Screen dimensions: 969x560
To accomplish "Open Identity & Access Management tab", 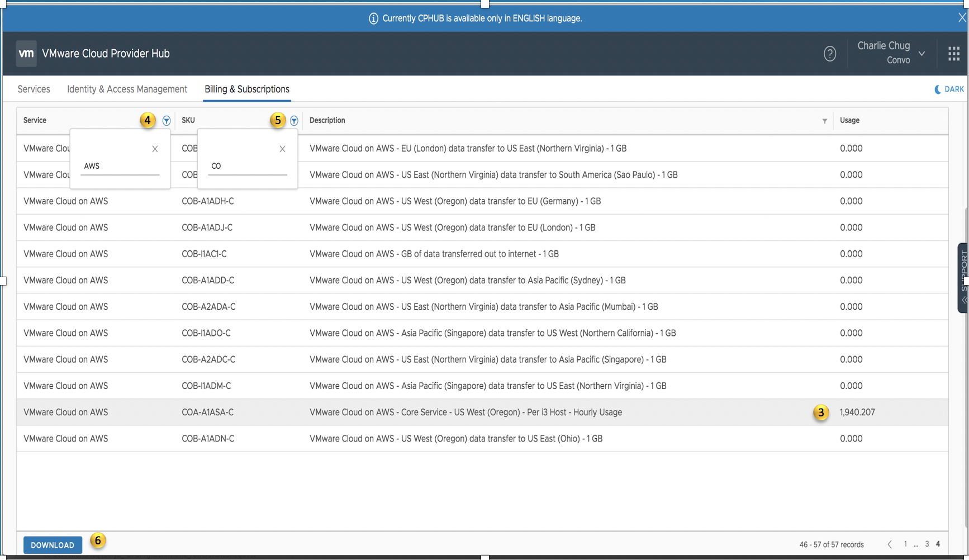I will click(127, 89).
